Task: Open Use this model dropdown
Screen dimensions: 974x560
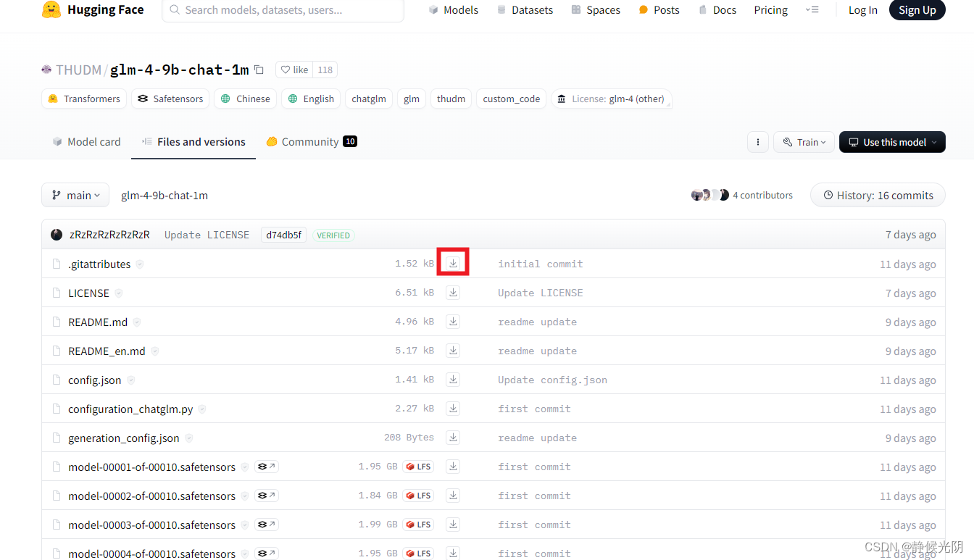Action: point(892,142)
